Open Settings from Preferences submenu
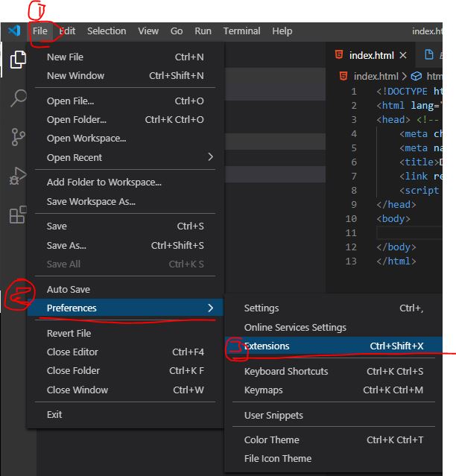456x476 pixels. 333,308
